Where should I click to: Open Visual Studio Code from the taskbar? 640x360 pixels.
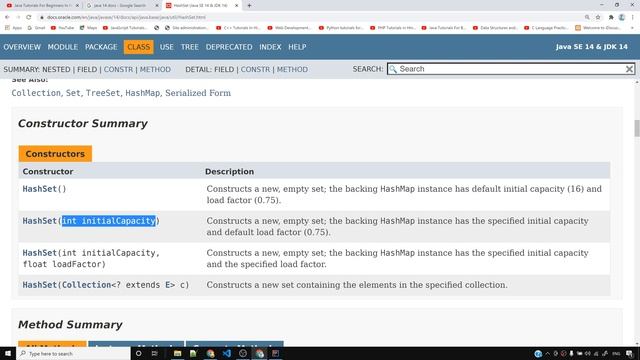pyautogui.click(x=227, y=353)
